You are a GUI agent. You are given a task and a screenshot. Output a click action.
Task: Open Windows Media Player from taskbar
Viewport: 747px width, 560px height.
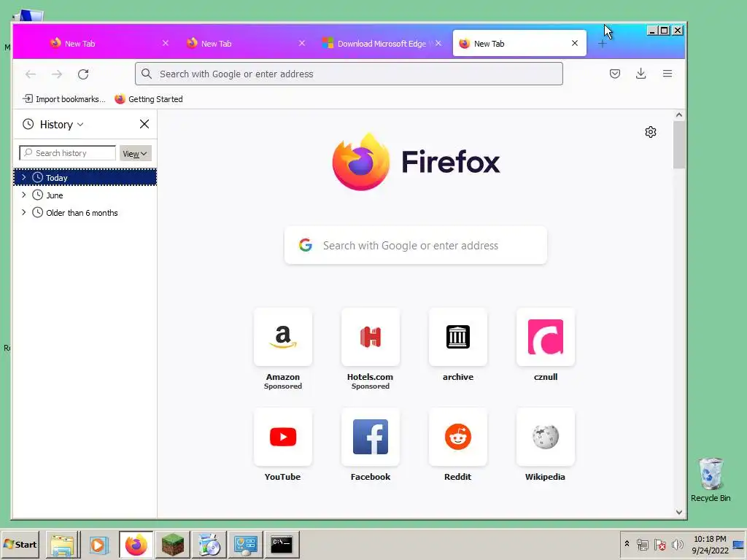pos(99,544)
